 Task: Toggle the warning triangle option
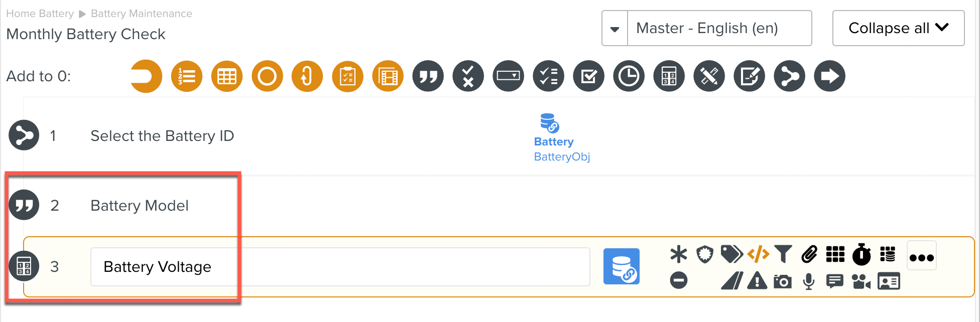click(x=757, y=281)
